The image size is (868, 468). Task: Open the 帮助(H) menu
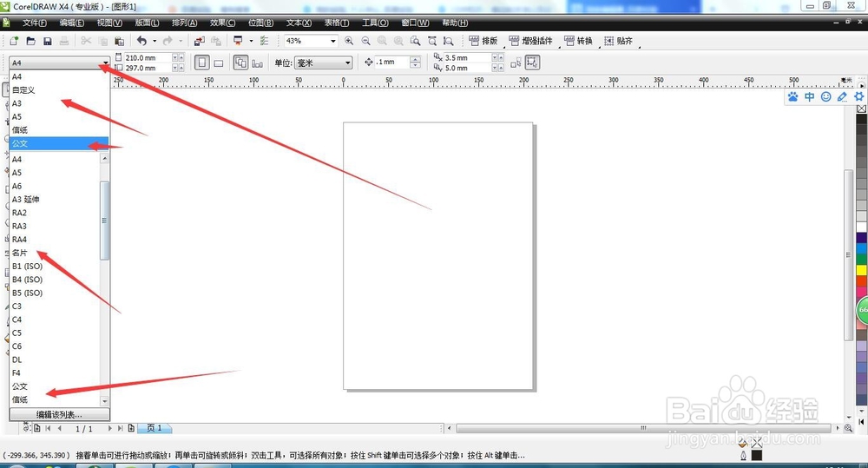[455, 23]
